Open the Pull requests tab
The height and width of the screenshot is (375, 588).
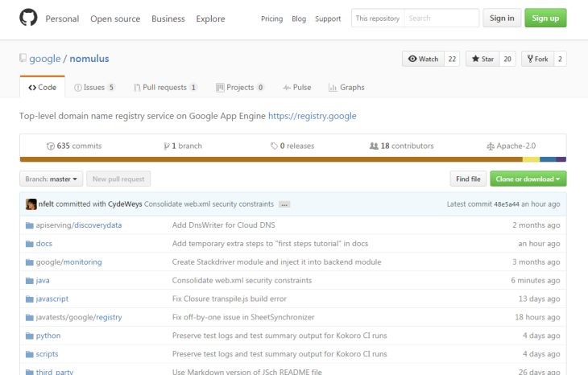(x=165, y=87)
